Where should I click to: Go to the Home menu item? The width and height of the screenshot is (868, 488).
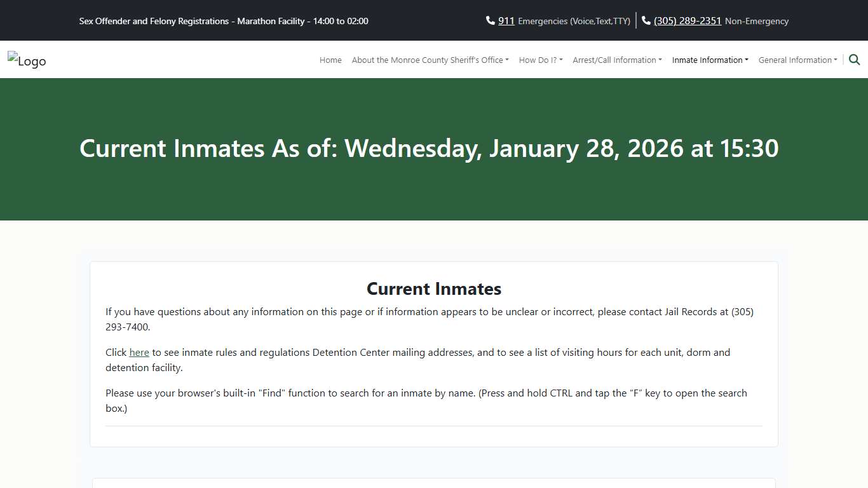coord(330,60)
